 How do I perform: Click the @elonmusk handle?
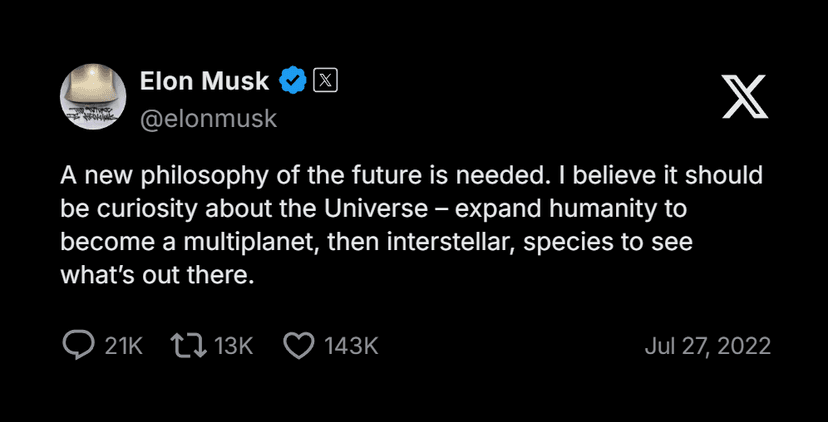coord(204,119)
